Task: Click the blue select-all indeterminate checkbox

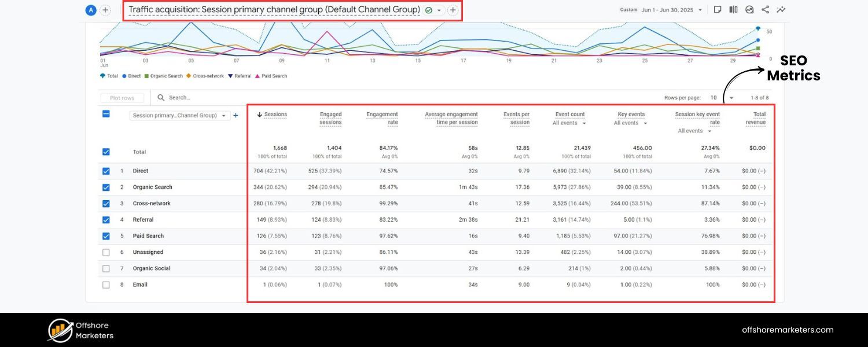Action: 106,114
